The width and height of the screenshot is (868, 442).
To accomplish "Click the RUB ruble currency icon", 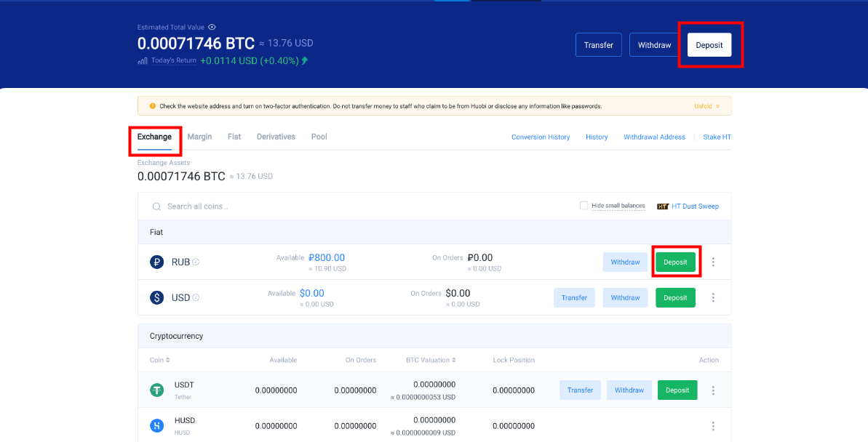I will point(156,262).
